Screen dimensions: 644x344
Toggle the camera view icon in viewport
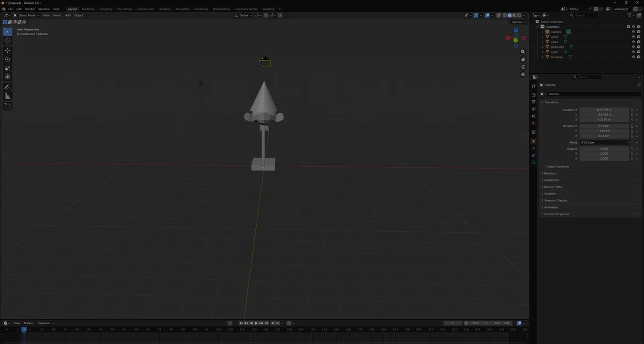tap(523, 67)
